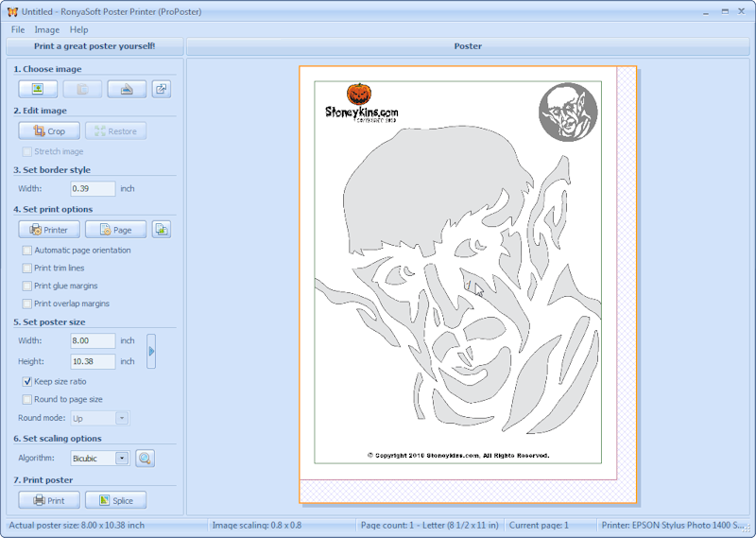Click the 'Poster' panel header
The height and width of the screenshot is (538, 756).
click(468, 46)
